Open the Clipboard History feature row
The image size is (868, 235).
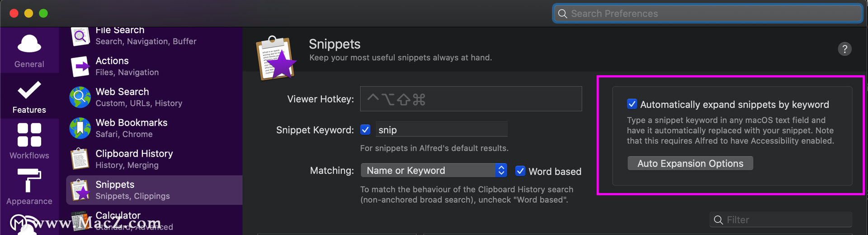pyautogui.click(x=154, y=159)
